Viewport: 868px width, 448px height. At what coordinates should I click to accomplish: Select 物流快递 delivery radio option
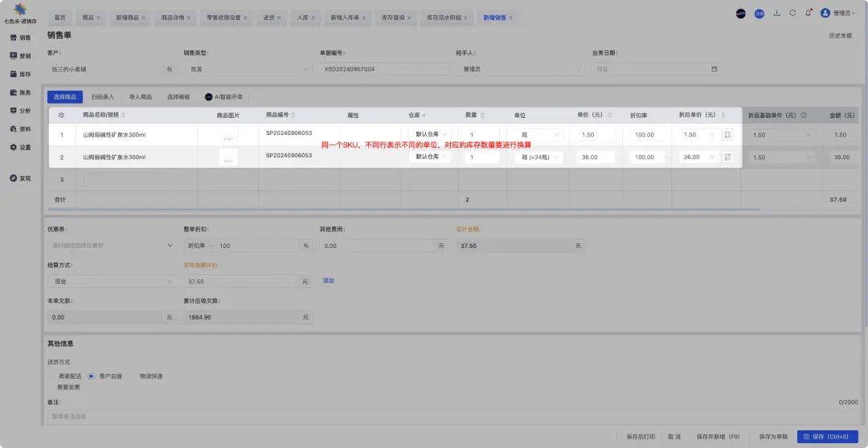(150, 376)
